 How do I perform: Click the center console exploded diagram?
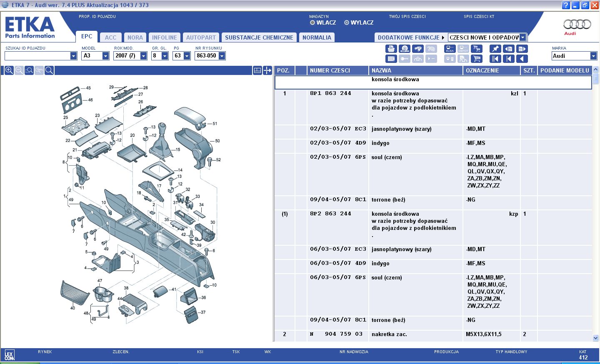140,204
